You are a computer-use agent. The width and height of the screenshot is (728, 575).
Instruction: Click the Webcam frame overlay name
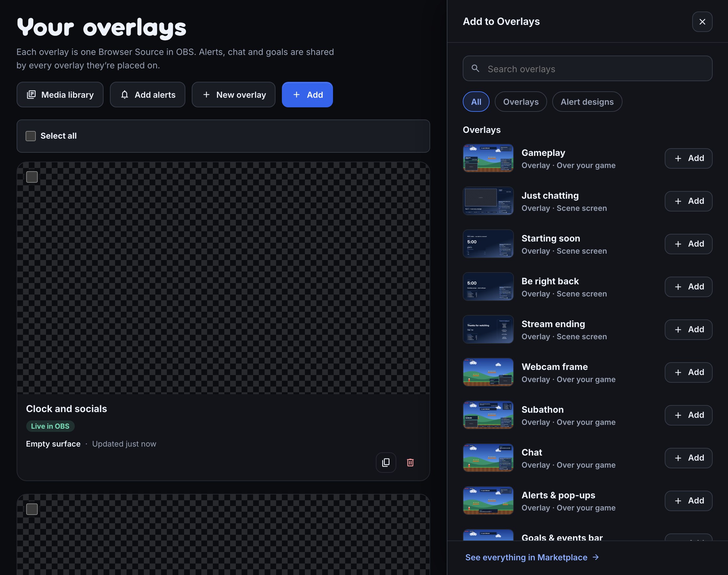pyautogui.click(x=554, y=367)
